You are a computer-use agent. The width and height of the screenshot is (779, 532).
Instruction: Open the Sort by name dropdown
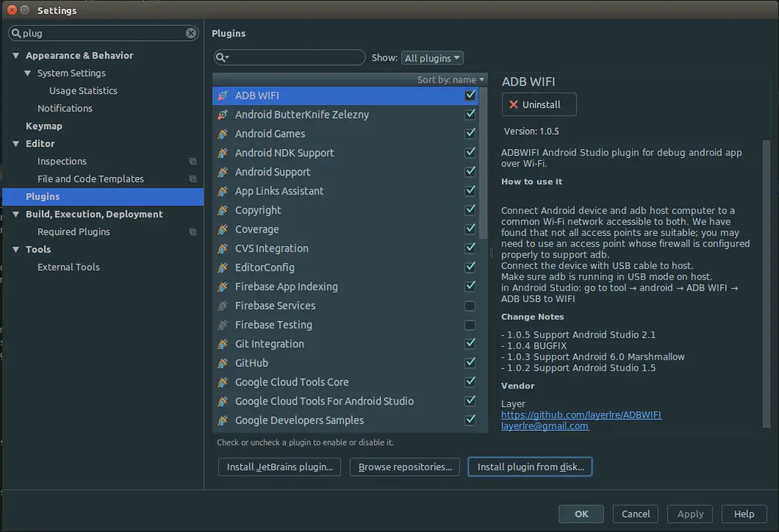(450, 80)
